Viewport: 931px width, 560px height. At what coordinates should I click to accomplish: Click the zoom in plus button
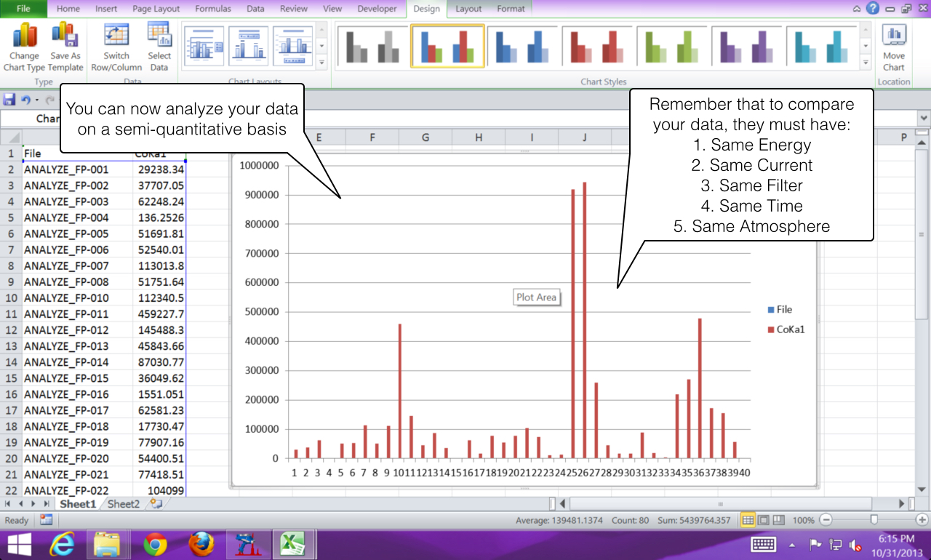[922, 520]
